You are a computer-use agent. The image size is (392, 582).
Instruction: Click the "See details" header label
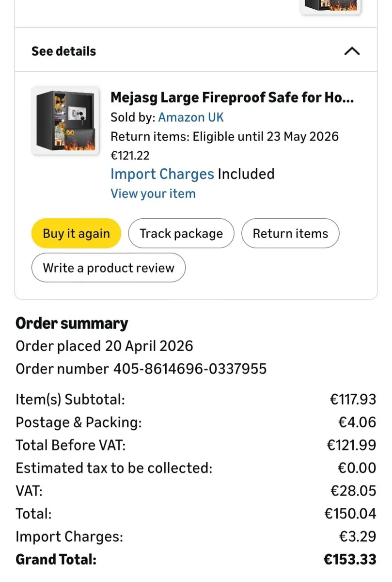(63, 51)
